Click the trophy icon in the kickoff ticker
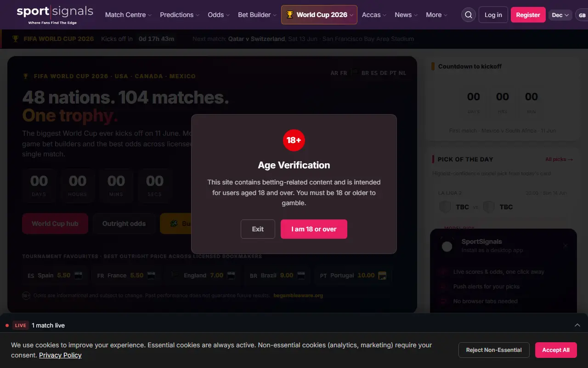The width and height of the screenshot is (588, 368). 16,39
